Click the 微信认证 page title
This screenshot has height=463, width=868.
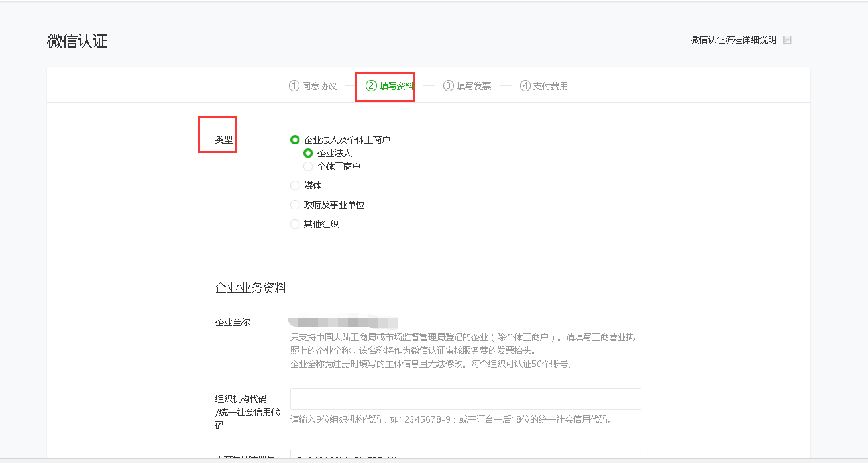(x=78, y=41)
